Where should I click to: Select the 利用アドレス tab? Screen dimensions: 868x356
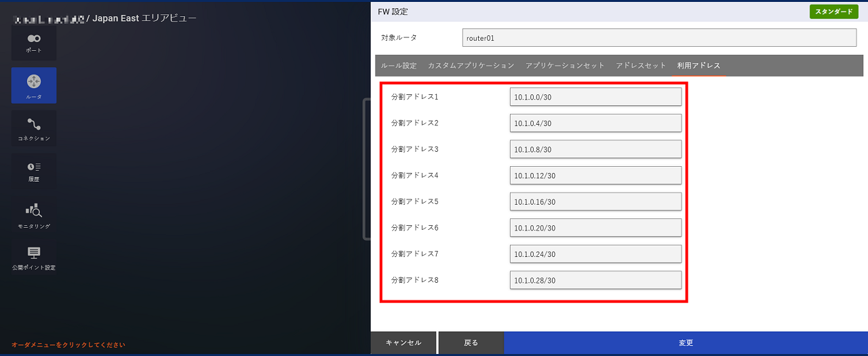(x=698, y=66)
